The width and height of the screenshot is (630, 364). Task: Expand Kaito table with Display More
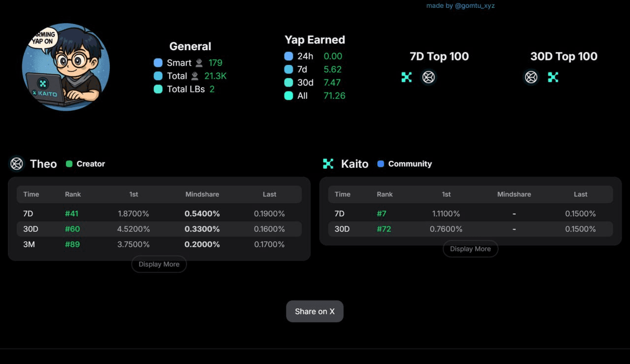pos(471,249)
